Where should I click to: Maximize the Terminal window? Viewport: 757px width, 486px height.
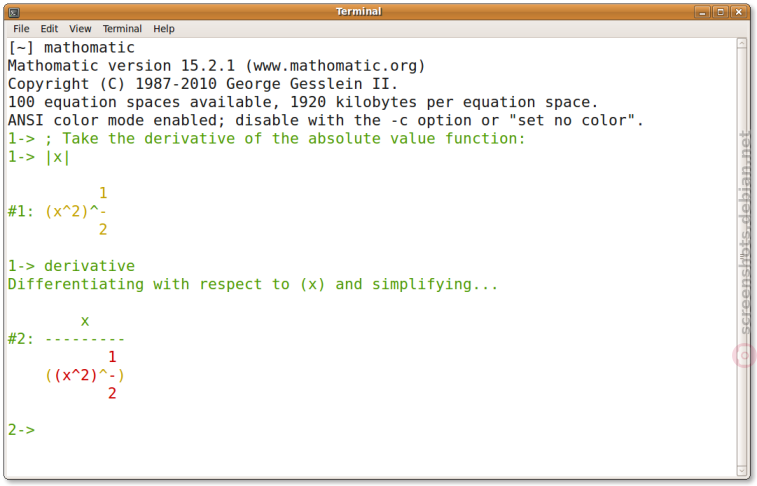(x=720, y=12)
